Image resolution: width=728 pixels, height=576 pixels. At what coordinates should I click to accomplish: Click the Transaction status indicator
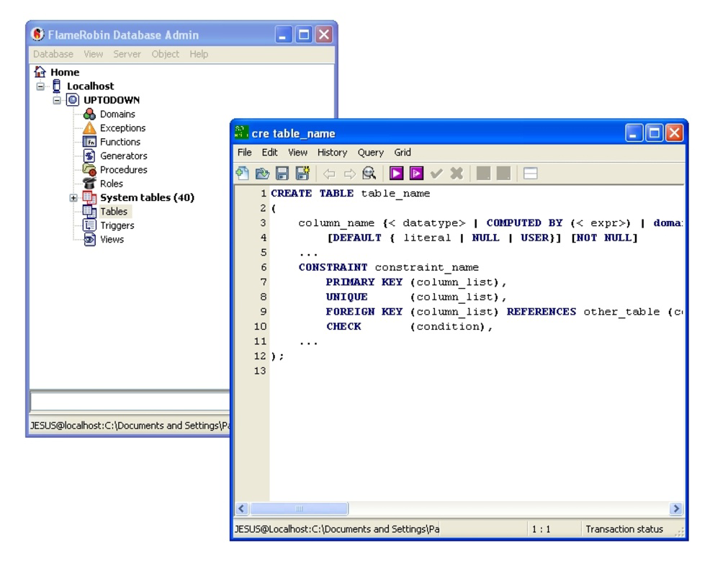tap(625, 529)
